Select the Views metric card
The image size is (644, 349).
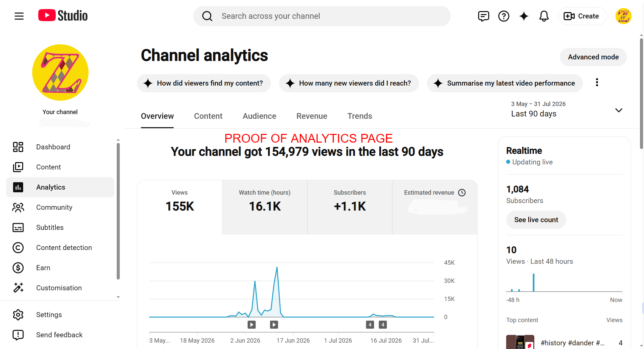(180, 207)
